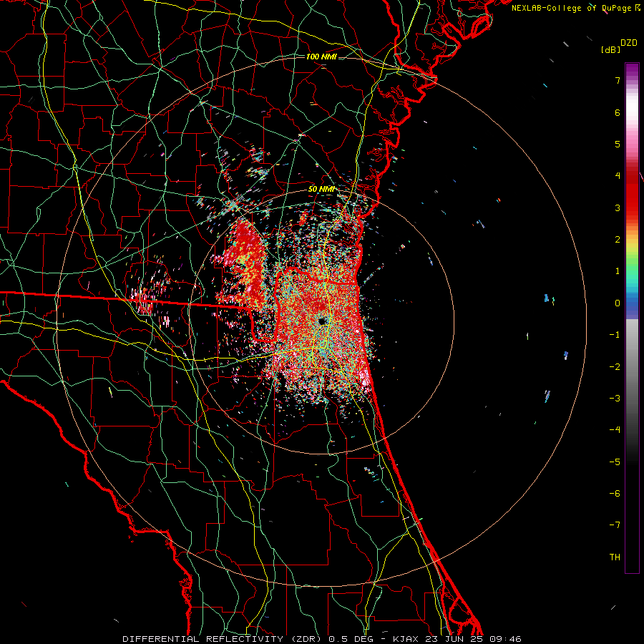Click the 0 value on the color scale

pos(618,303)
